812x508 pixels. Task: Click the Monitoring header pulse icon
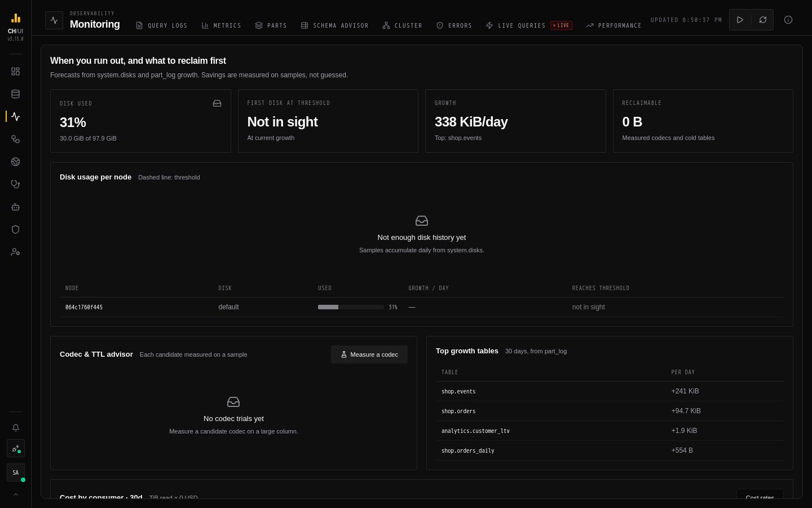(x=54, y=20)
